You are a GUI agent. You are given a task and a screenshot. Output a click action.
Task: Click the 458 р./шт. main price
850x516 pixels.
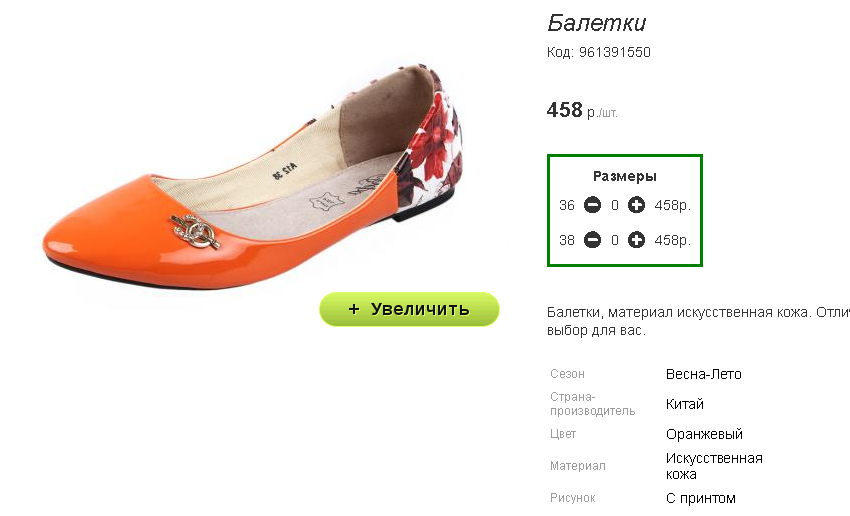(x=582, y=110)
